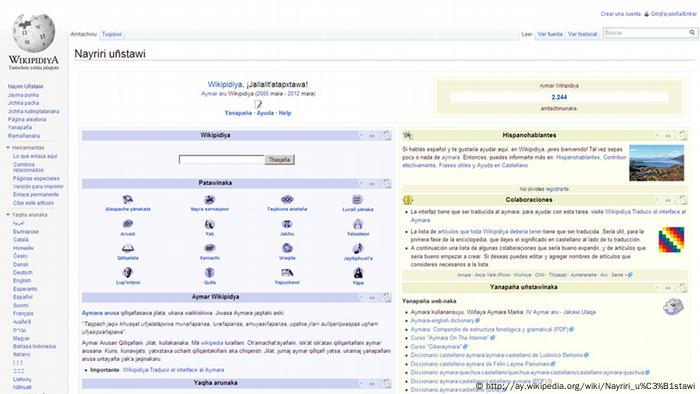This screenshot has height=394, width=700.
Task: Collapse the Yaqha arunaka sidebar section
Action: [x=8, y=215]
